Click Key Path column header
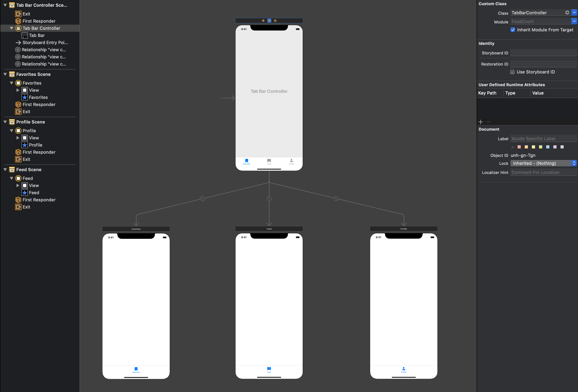Image resolution: width=578 pixels, height=392 pixels. coord(487,93)
